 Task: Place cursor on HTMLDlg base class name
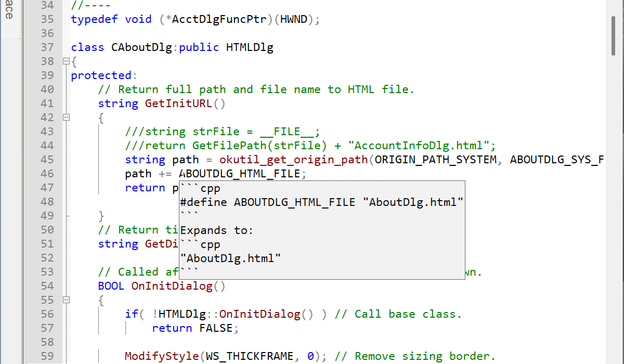tap(250, 47)
